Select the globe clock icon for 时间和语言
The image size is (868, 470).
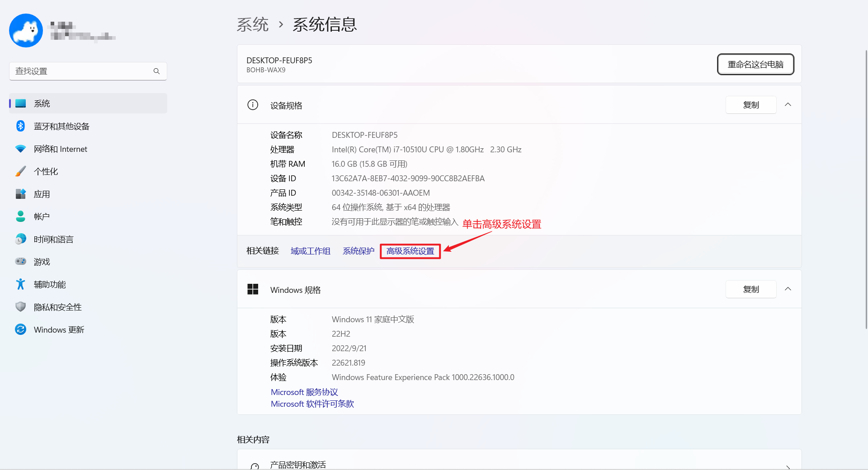coord(21,239)
